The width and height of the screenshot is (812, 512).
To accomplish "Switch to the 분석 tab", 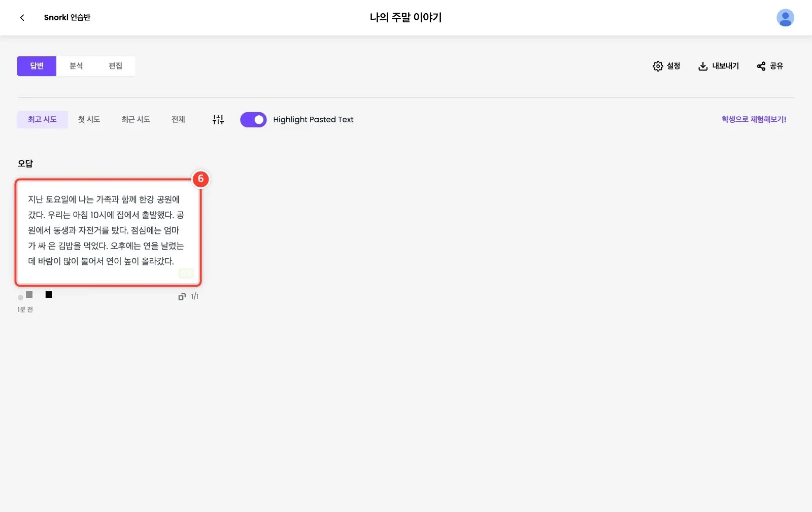I will click(x=76, y=66).
